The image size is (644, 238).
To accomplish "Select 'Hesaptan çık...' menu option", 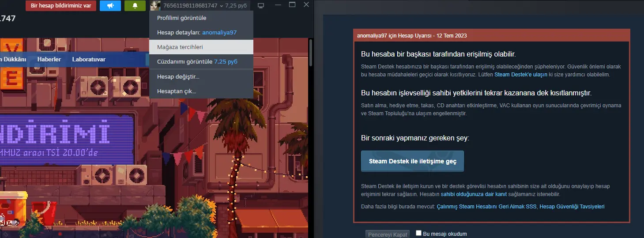I will coord(201,91).
